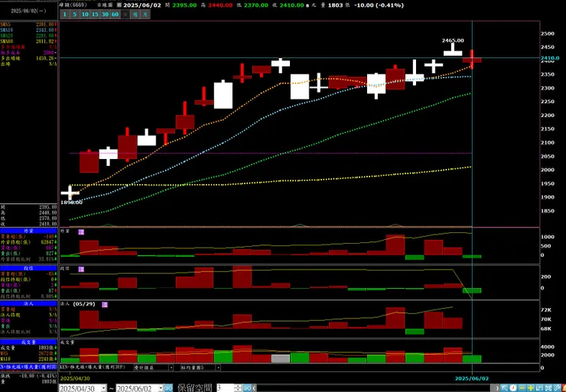
Task: Click the yellow plus zoom-in icon
Action: (x=531, y=388)
